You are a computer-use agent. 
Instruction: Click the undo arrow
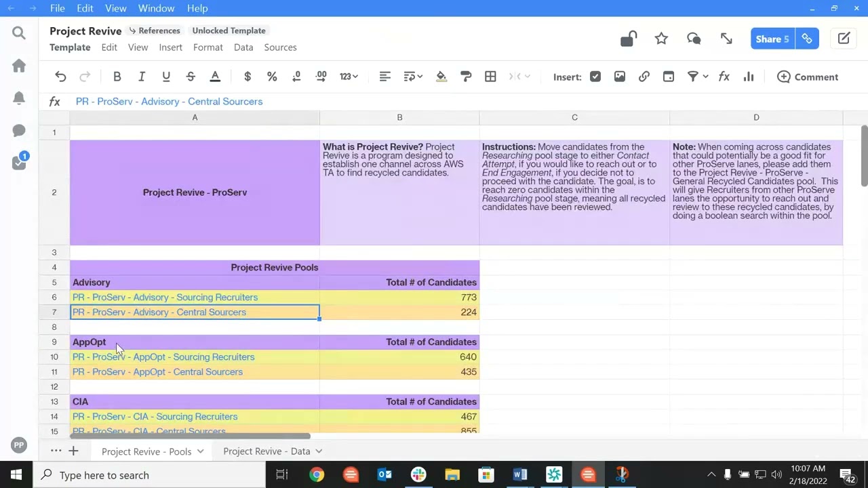60,77
